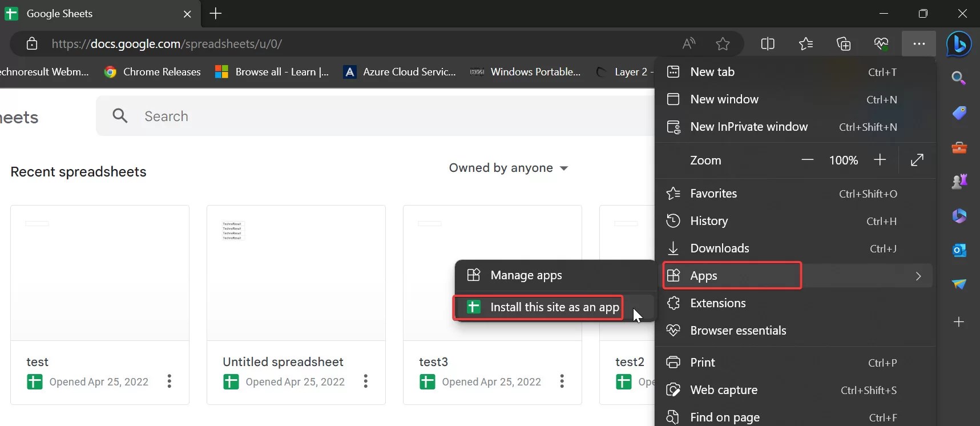Click the Sheets search magnifier icon
Image resolution: width=980 pixels, height=426 pixels.
(120, 116)
